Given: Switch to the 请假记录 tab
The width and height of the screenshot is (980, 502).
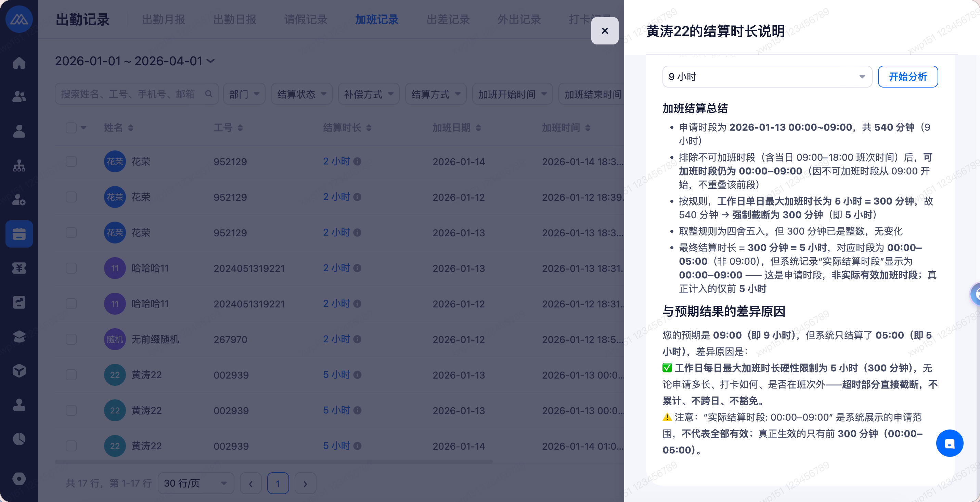Looking at the screenshot, I should (x=306, y=19).
